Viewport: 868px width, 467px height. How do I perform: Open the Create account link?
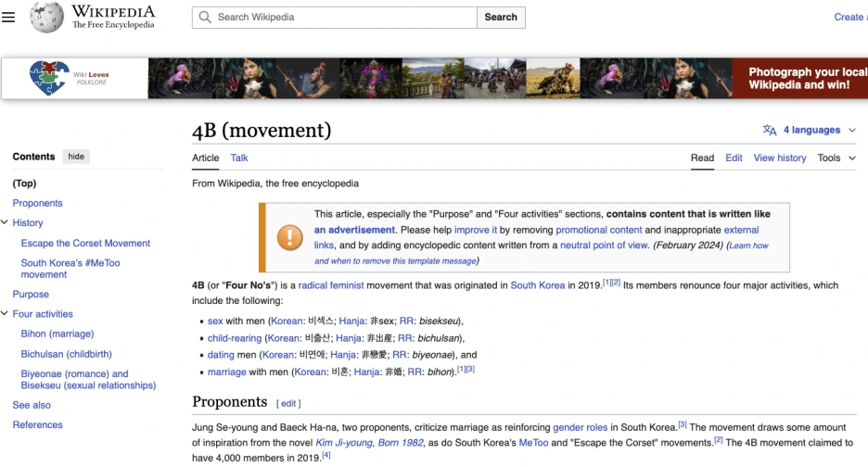[850, 18]
